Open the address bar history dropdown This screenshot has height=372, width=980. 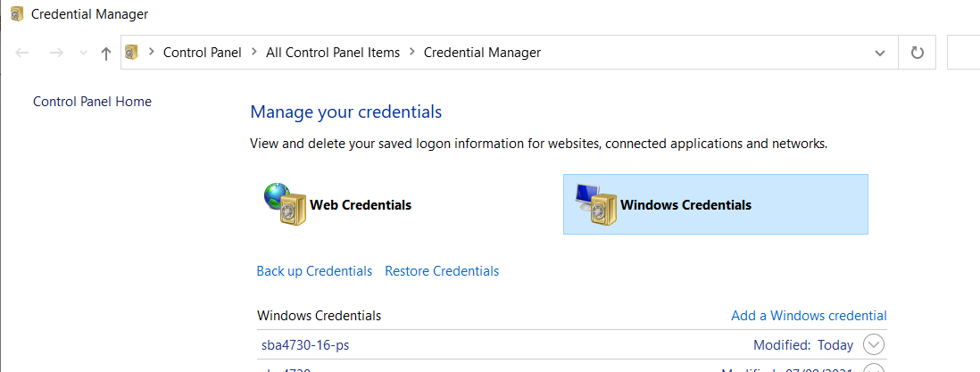coord(880,54)
